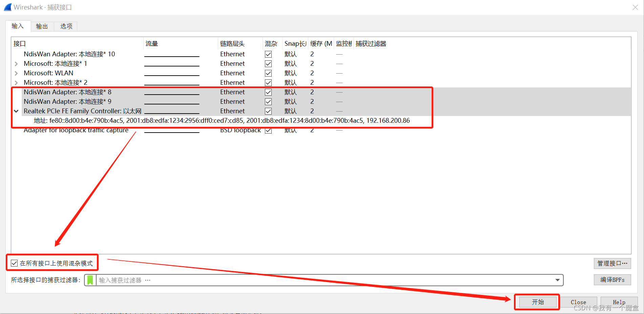Toggle promiscuous checkbox for 本地连接* 9
Image resolution: width=644 pixels, height=314 pixels.
tap(268, 102)
